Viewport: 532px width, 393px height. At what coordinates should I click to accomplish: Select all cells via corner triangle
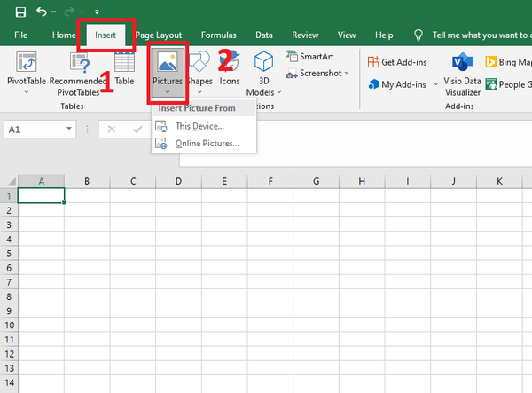point(11,182)
